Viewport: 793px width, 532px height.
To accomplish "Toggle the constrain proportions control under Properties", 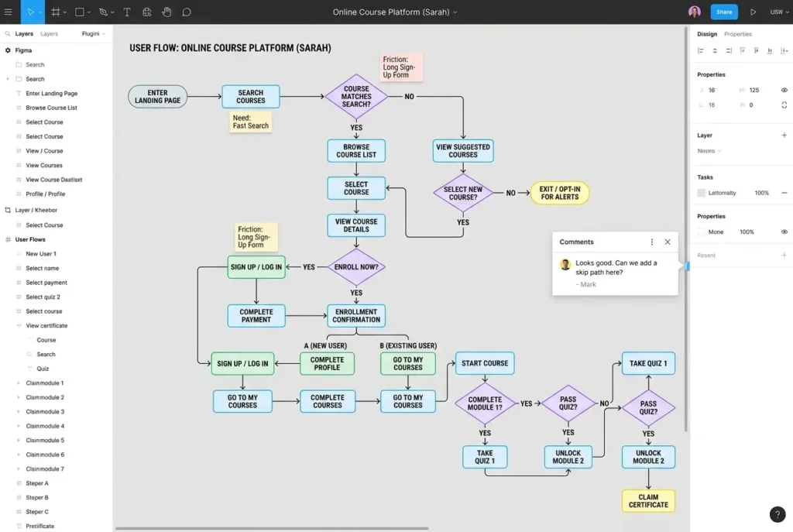I will point(783,105).
